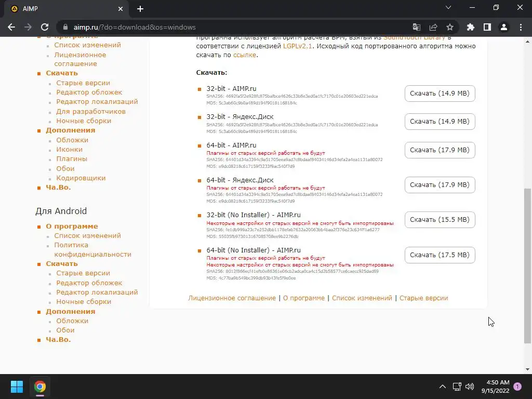Image resolution: width=532 pixels, height=399 pixels.
Task: Open Android section Ча.Во. link
Action: click(x=58, y=340)
